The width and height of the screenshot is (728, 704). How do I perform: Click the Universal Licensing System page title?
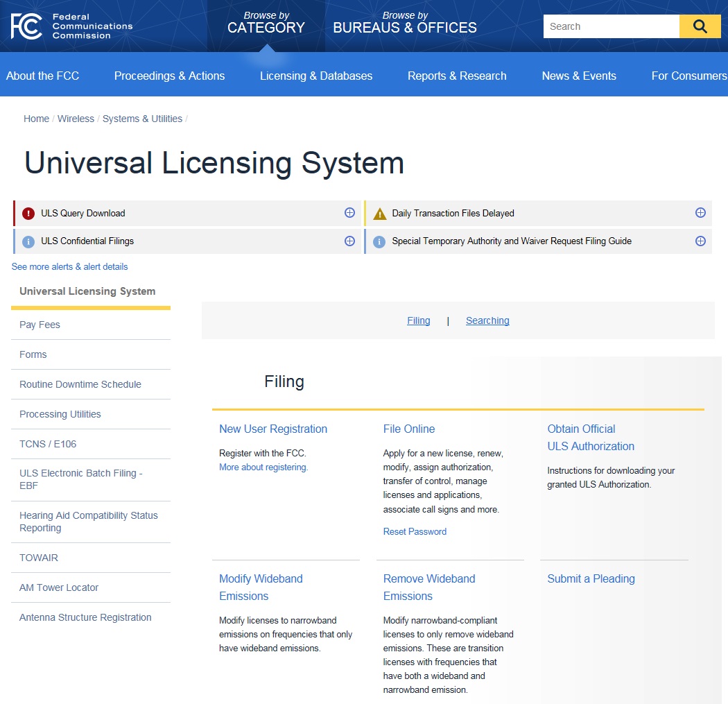214,163
